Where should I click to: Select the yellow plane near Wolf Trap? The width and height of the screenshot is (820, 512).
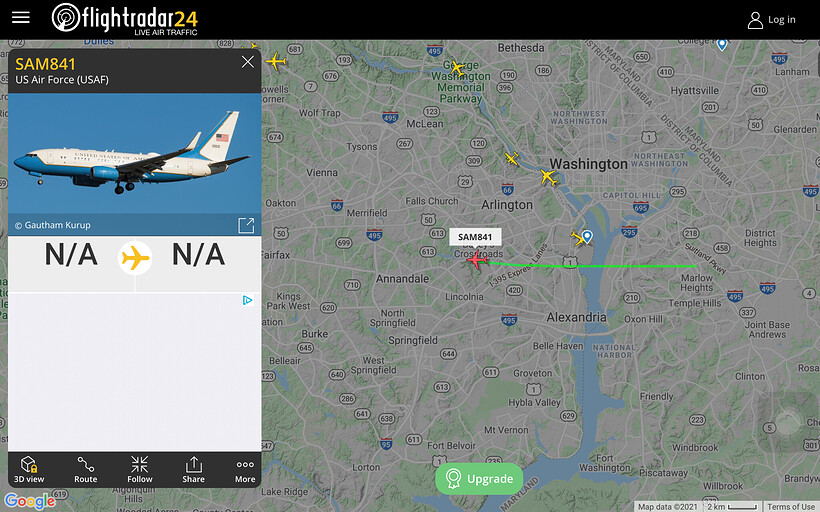pyautogui.click(x=276, y=61)
